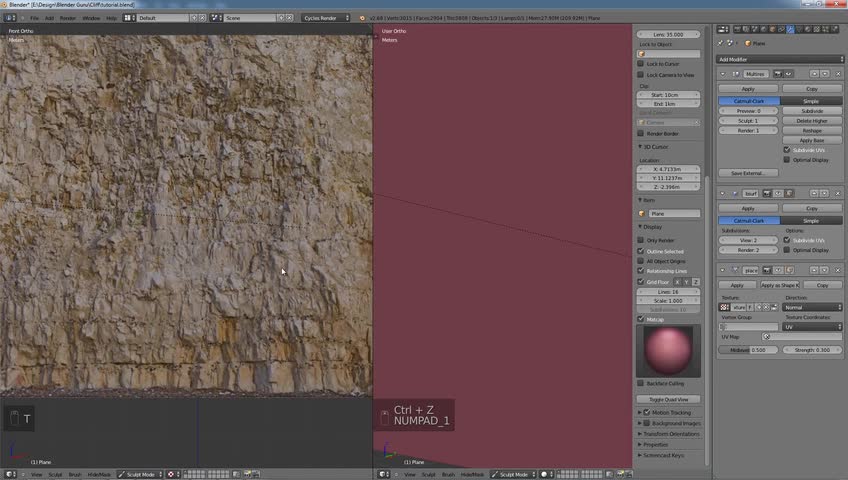Enable All Object Origins checkbox
The image size is (848, 480).
[641, 261]
